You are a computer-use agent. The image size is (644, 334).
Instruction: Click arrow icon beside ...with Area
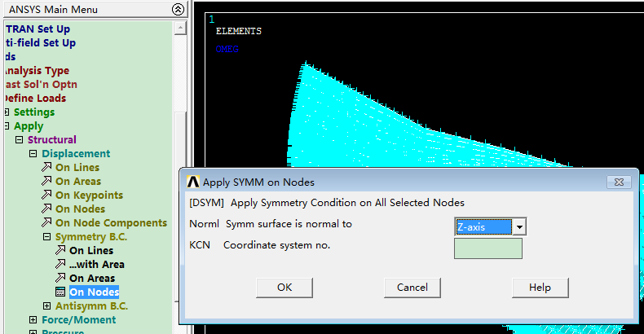pos(60,264)
